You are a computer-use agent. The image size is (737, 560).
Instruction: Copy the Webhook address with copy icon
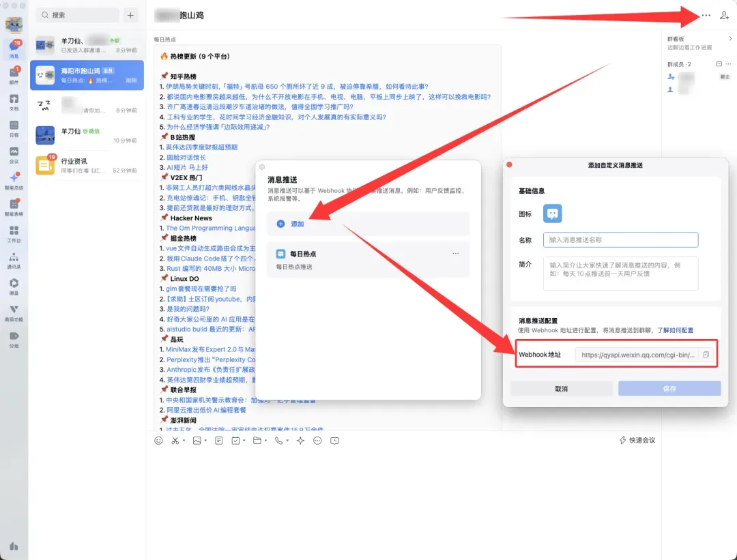(x=706, y=355)
